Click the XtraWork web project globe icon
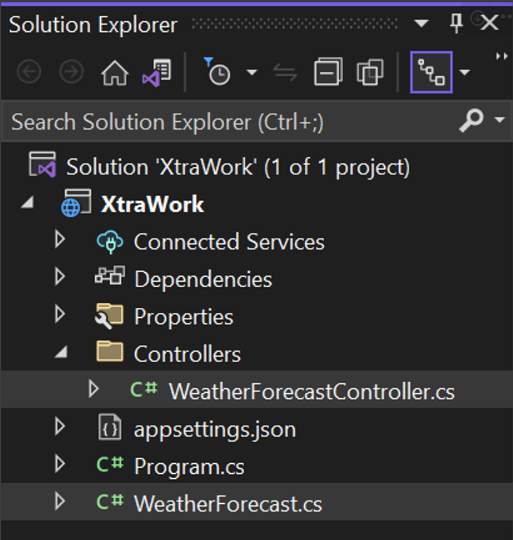 (76, 203)
